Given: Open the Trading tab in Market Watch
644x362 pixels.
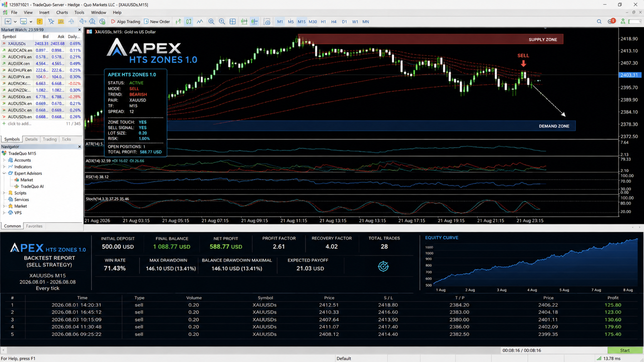Looking at the screenshot, I should (50, 139).
